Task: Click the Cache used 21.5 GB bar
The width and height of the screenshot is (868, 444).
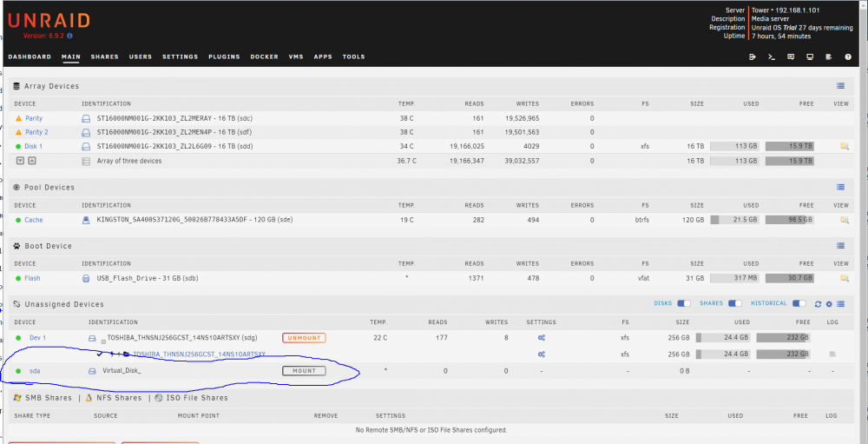Action: [734, 220]
